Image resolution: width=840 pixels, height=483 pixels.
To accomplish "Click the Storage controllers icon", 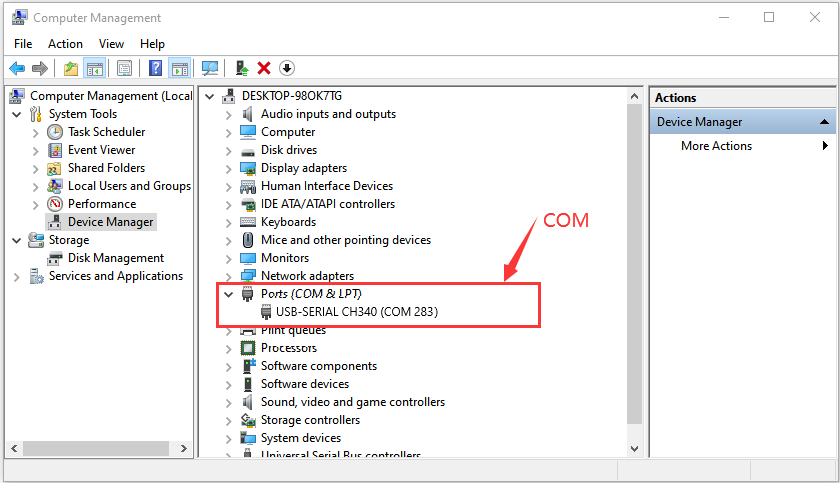I will 248,420.
